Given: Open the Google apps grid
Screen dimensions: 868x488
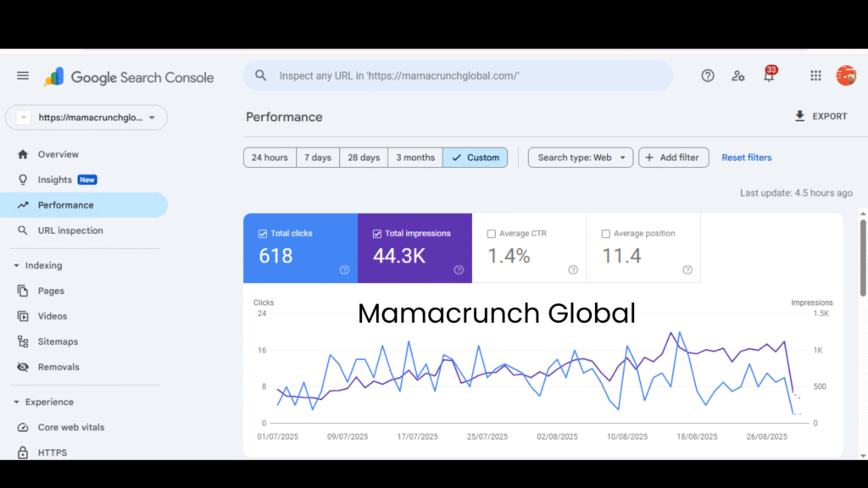Looking at the screenshot, I should pos(815,75).
